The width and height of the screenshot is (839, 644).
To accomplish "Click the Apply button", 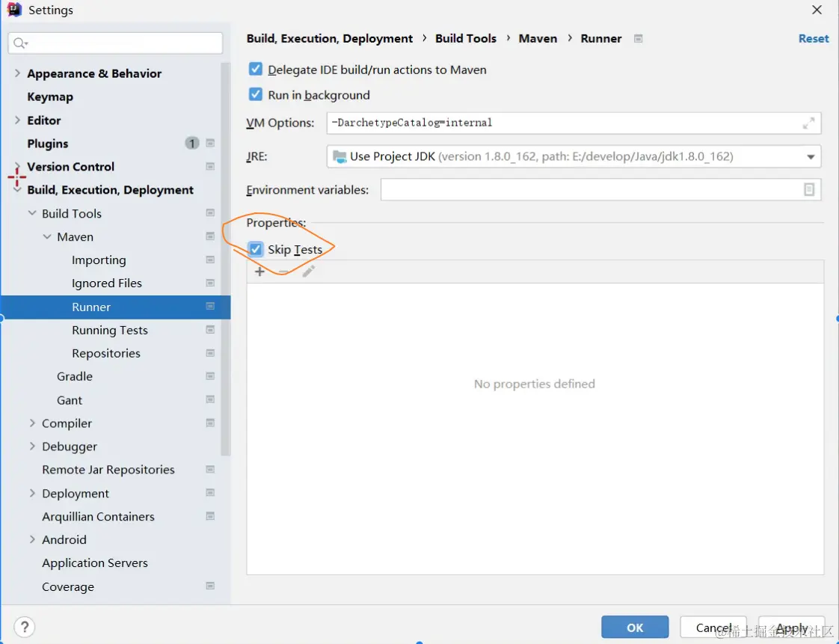I will (791, 627).
